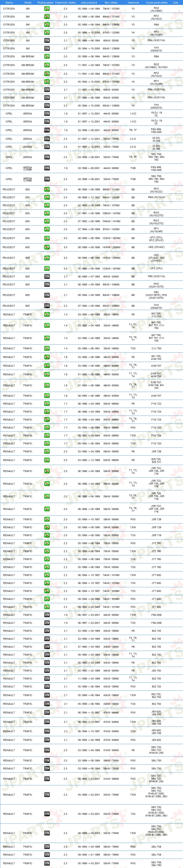
Task: Click ON icon in XM BREAK 11.1991 60kW row
Action: [47, 90]
